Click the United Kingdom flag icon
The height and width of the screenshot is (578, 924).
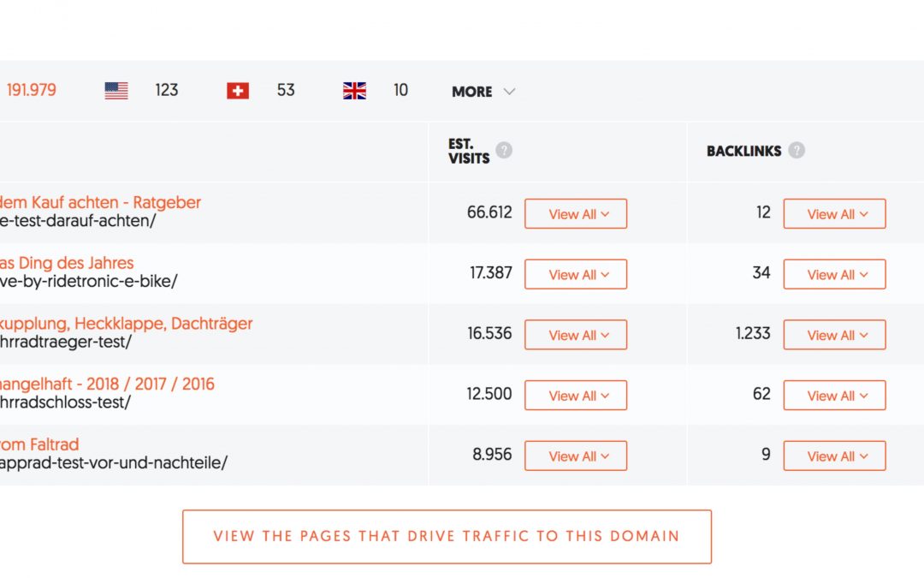coord(354,91)
